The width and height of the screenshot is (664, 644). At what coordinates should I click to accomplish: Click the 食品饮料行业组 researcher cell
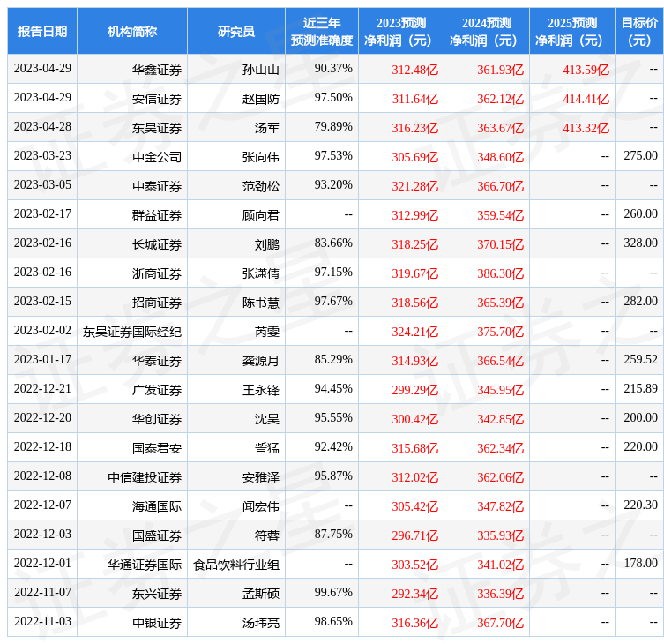236,565
